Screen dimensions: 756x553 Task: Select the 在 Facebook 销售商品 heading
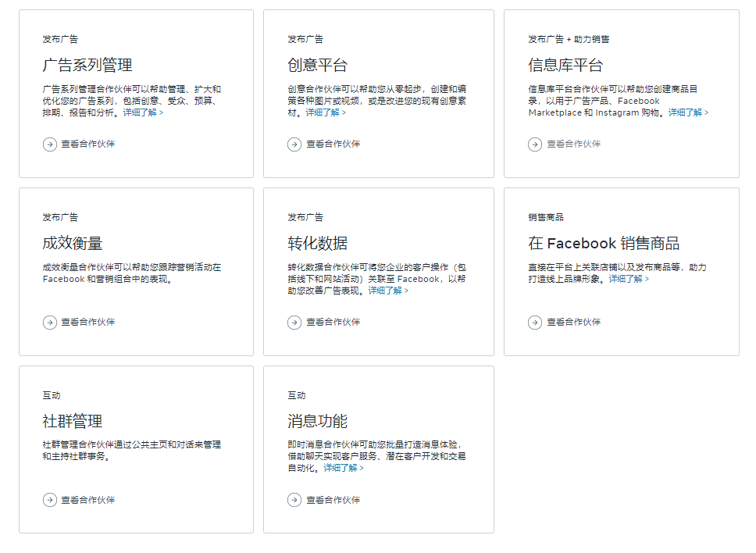point(604,243)
